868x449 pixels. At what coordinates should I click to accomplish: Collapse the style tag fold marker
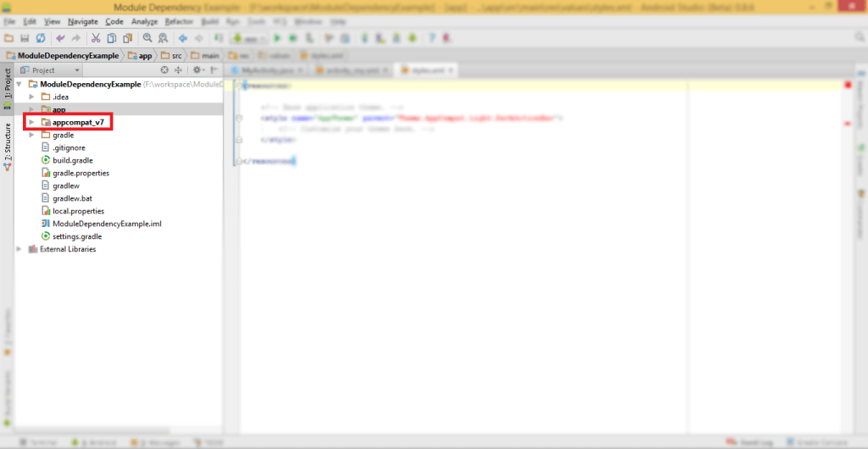(x=238, y=119)
